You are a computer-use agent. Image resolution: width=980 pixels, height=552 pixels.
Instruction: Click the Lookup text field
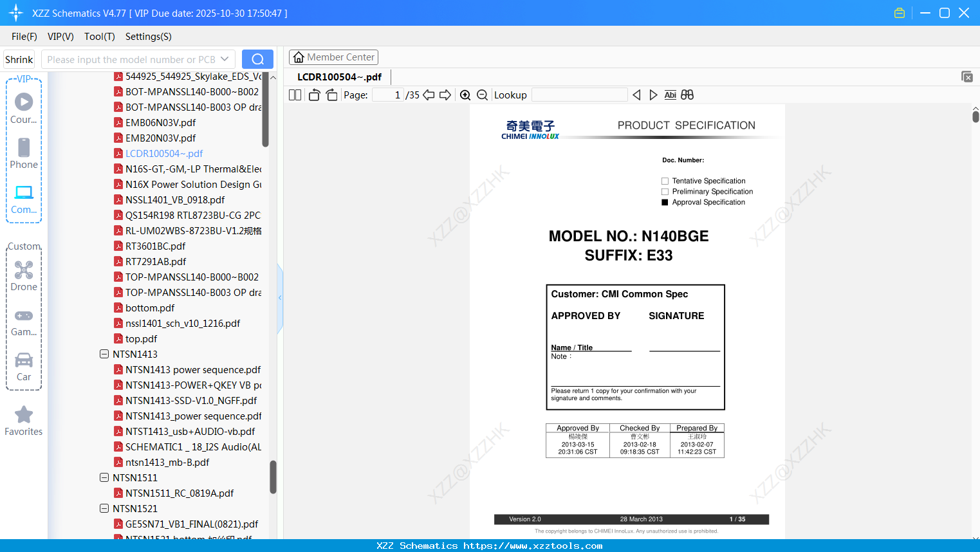tap(580, 95)
